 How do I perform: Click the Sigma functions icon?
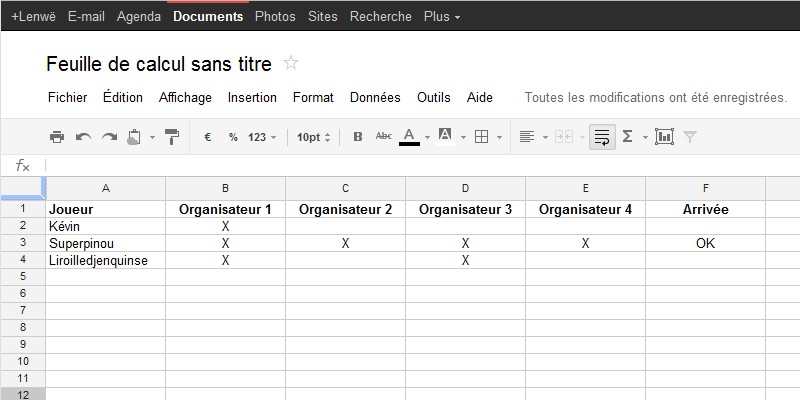click(x=628, y=136)
